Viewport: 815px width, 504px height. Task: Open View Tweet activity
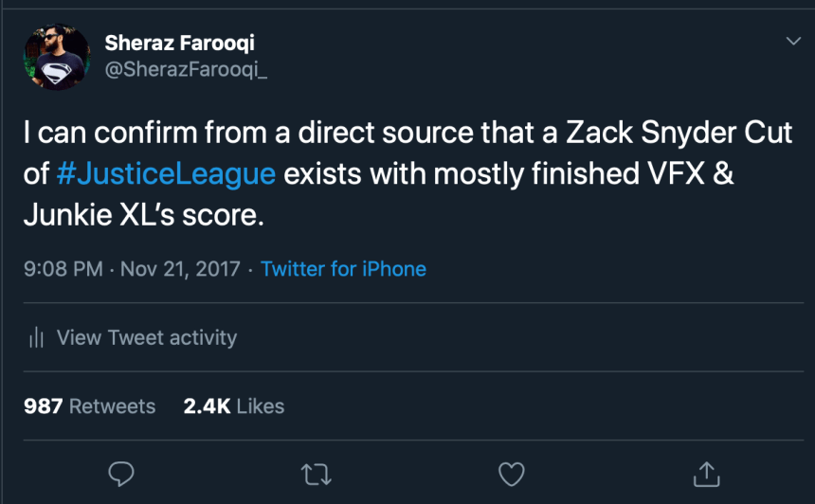coord(146,337)
